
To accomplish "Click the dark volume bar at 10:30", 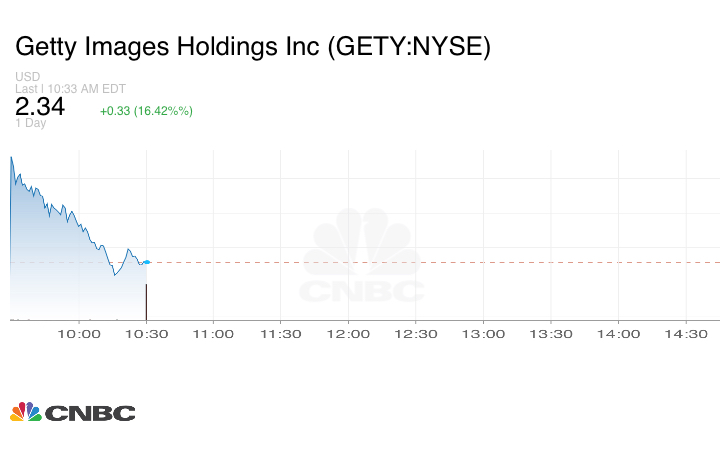I will 147,302.
